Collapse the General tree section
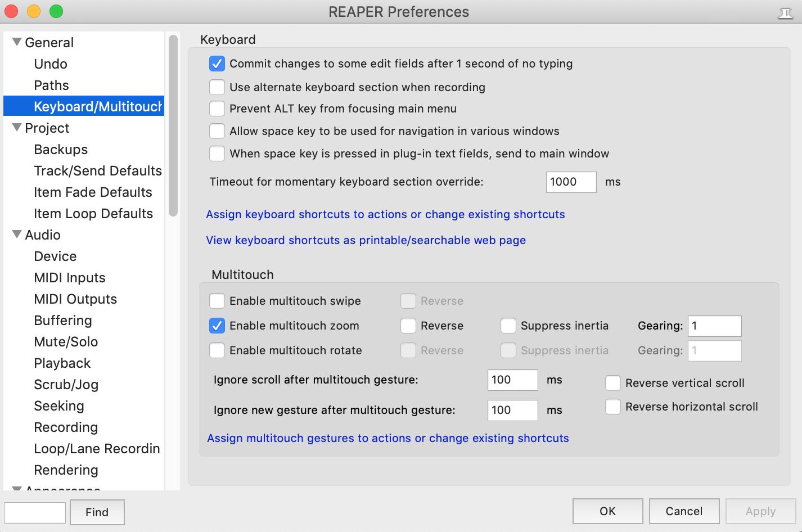This screenshot has height=532, width=802. tap(17, 42)
